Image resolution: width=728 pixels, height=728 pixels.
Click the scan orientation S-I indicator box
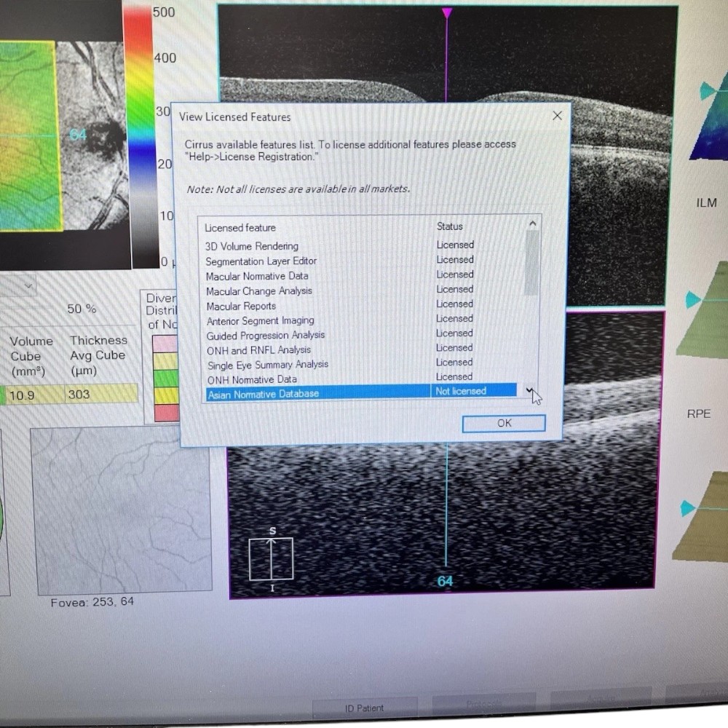coord(271,559)
